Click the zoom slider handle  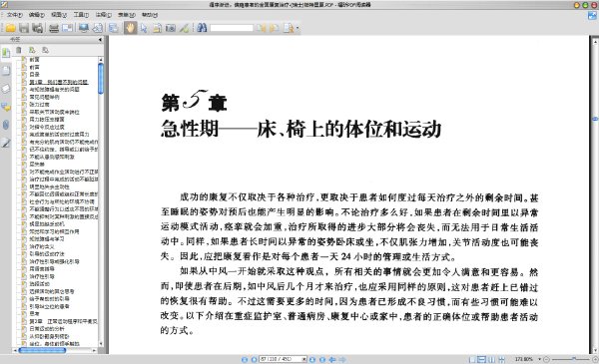pos(574,359)
